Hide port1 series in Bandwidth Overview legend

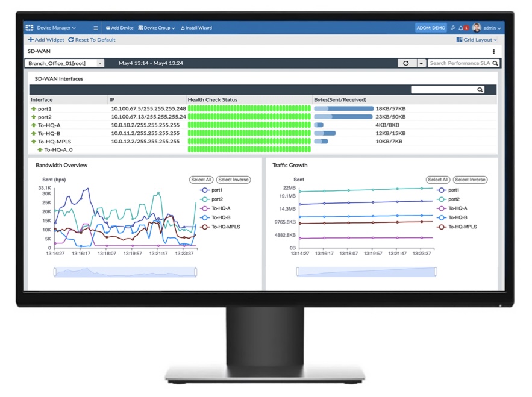click(213, 189)
